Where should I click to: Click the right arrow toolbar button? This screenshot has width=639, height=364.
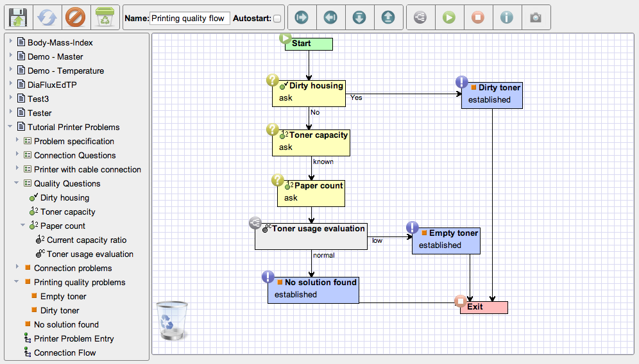tap(302, 17)
